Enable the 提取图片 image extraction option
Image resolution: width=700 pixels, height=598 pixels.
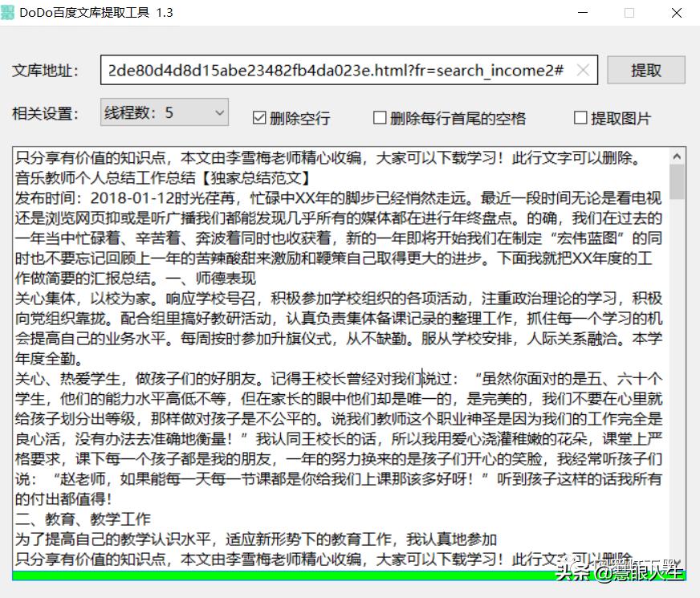point(580,118)
